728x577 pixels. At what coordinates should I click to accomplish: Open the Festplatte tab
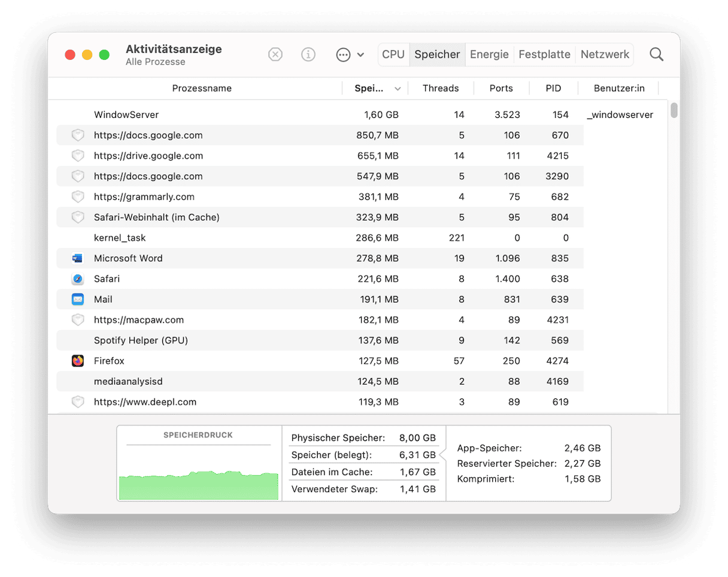544,55
